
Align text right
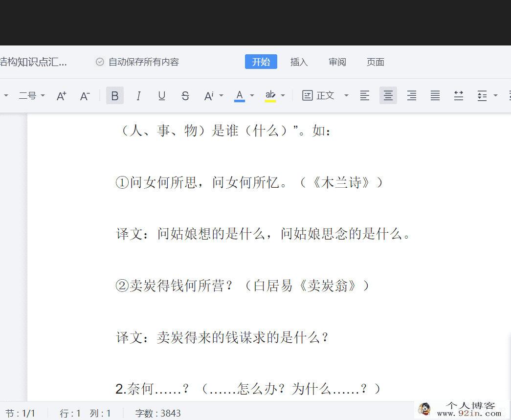[x=412, y=95]
